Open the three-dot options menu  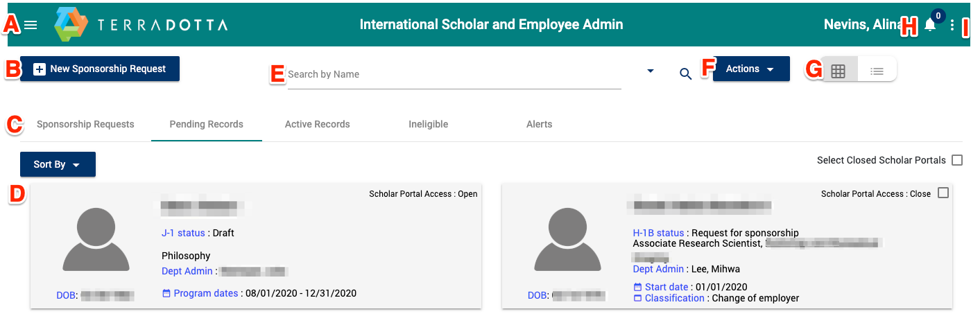(x=952, y=26)
